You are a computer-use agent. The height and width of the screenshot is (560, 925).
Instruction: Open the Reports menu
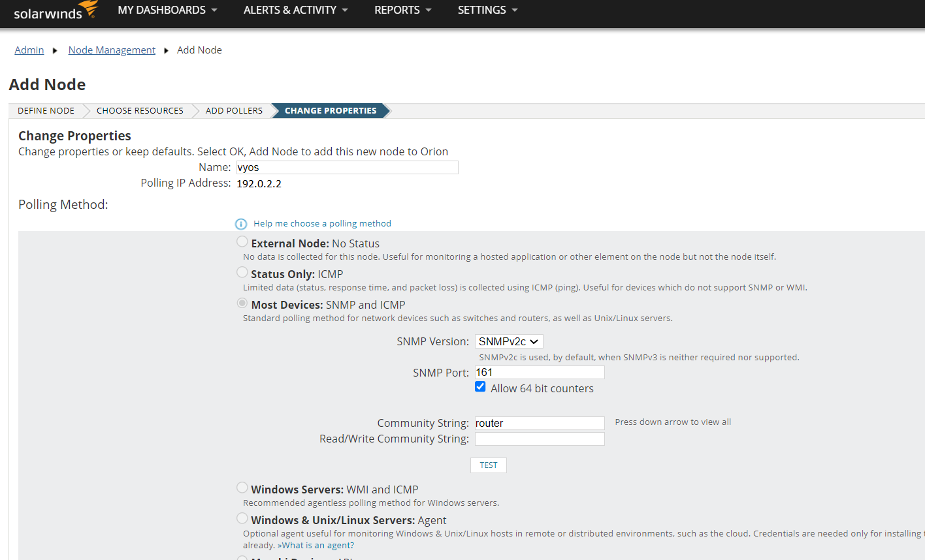tap(402, 10)
